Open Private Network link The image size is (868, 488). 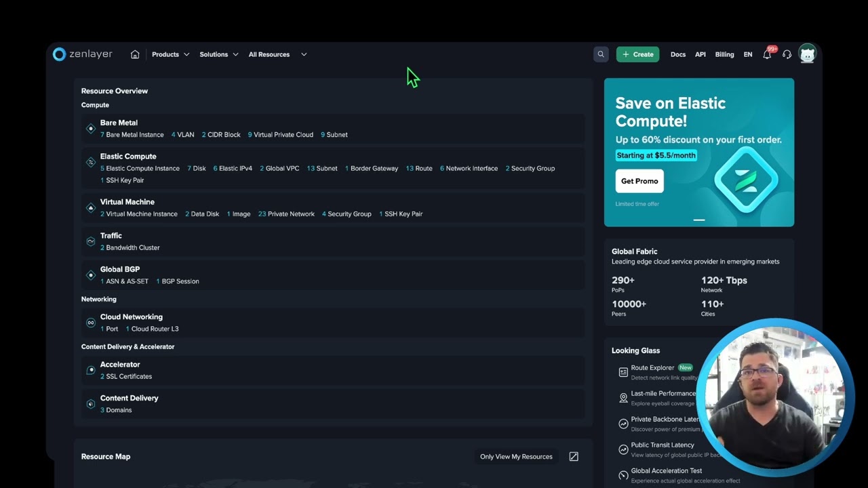point(286,214)
